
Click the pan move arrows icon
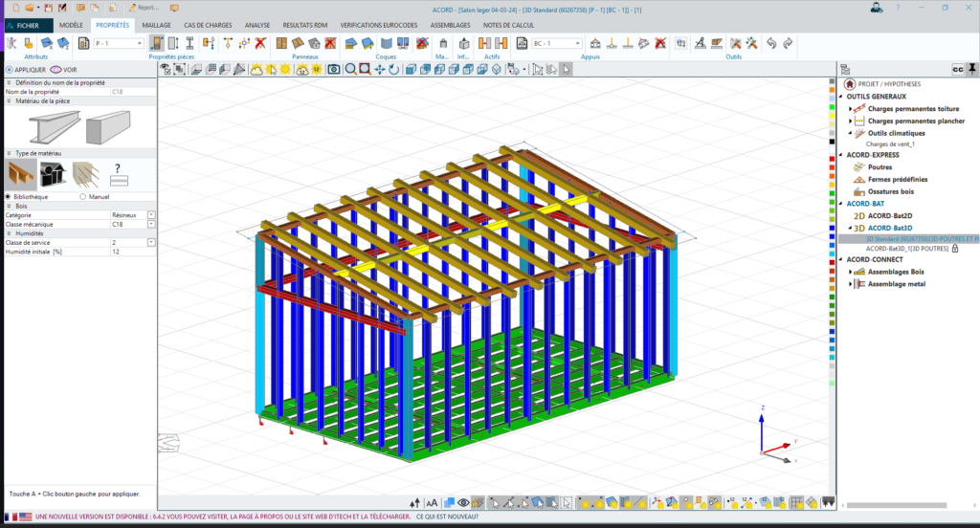point(379,70)
